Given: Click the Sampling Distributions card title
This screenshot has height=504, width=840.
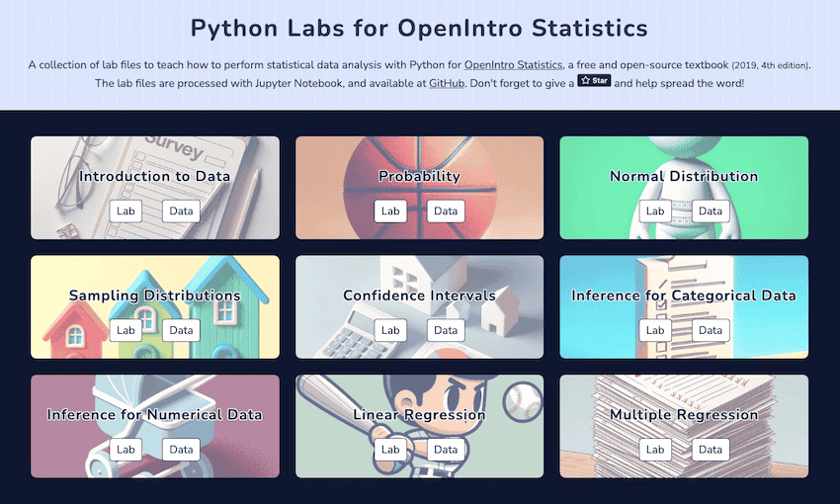Looking at the screenshot, I should [x=155, y=295].
